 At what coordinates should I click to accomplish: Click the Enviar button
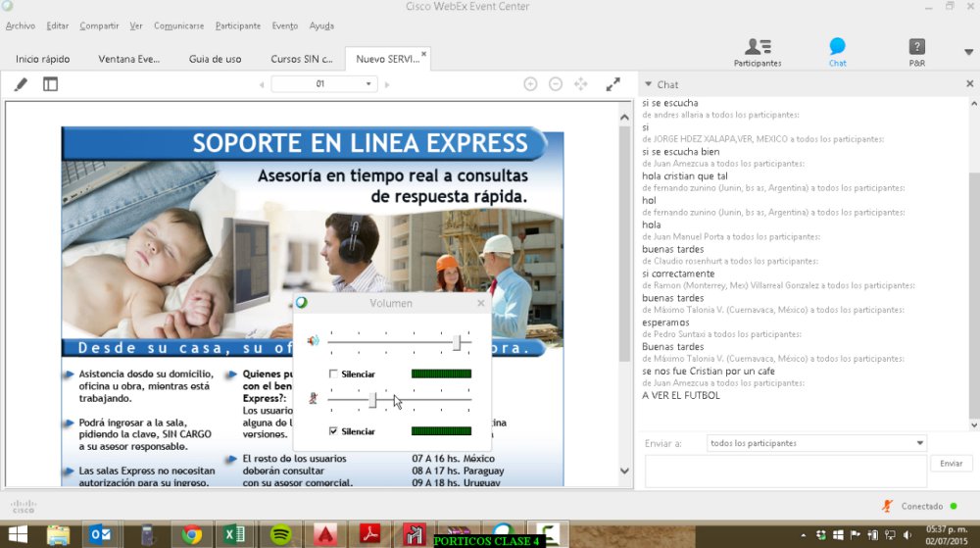(952, 464)
